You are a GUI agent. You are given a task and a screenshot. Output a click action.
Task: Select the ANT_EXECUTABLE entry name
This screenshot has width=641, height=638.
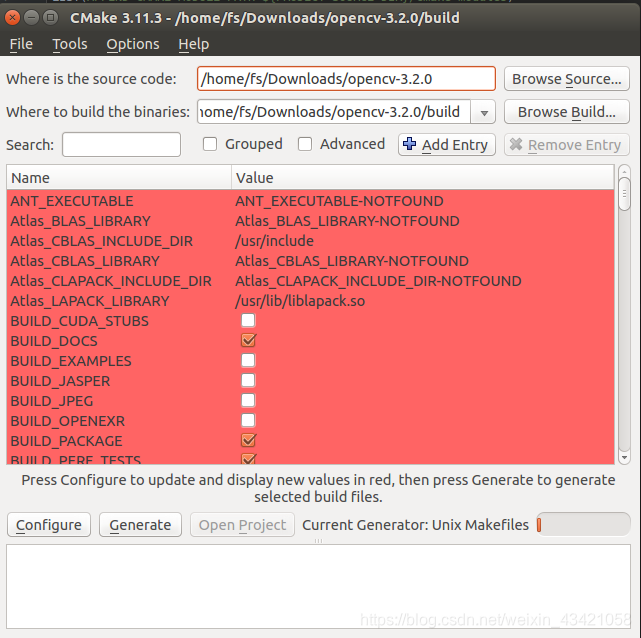(72, 201)
